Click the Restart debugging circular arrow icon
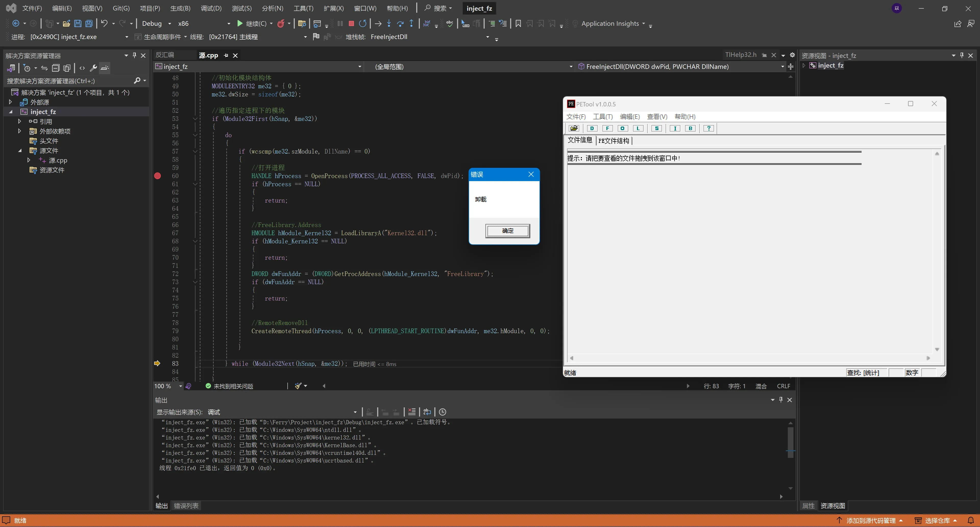Viewport: 980px width, 527px height. tap(363, 23)
